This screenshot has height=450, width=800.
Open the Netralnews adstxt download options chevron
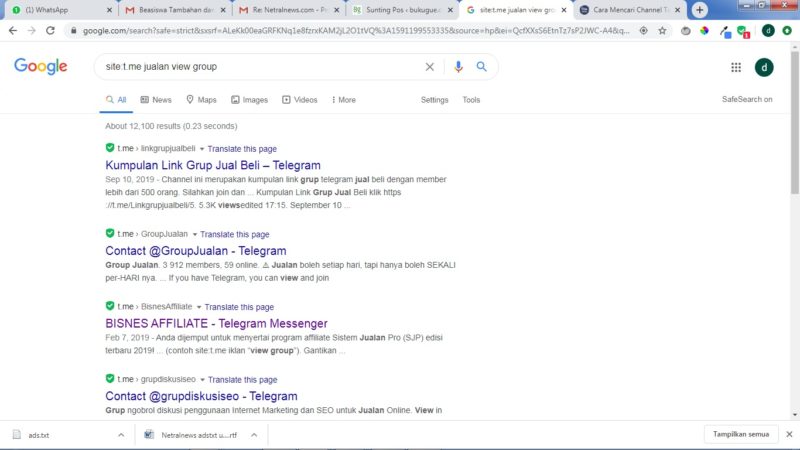coord(254,435)
